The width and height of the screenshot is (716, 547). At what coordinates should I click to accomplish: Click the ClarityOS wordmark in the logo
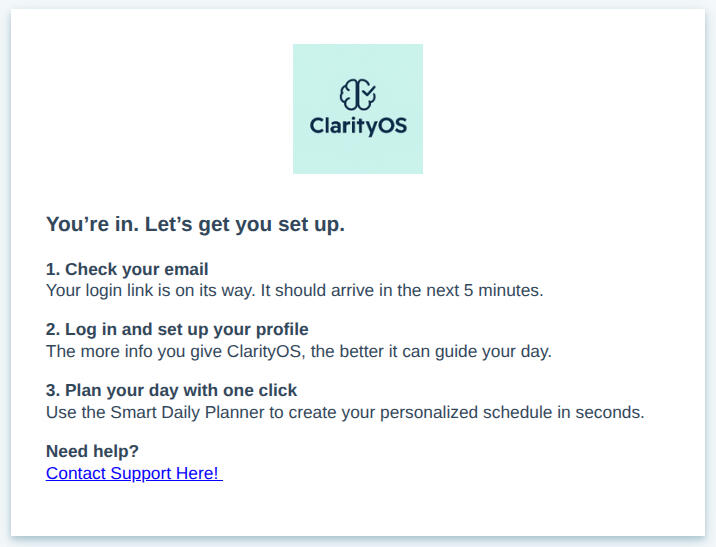point(357,127)
